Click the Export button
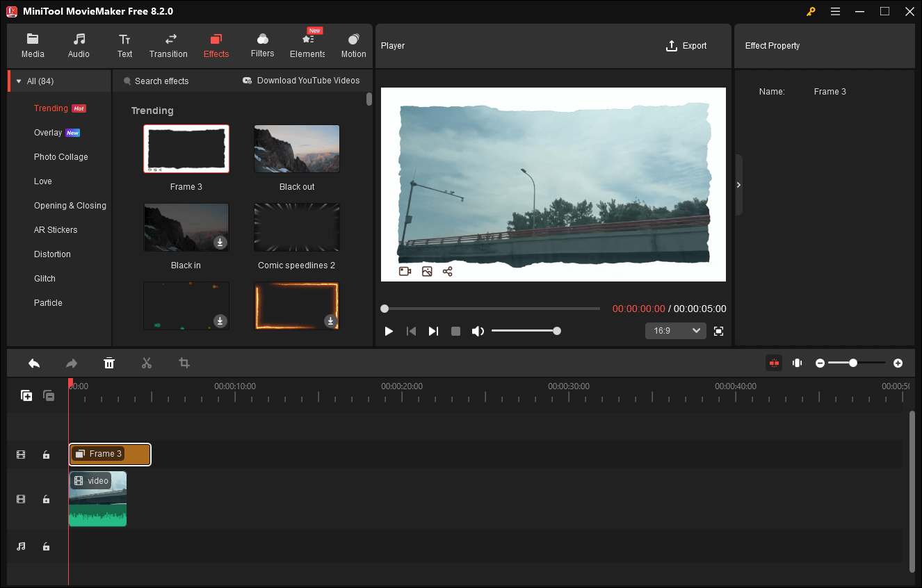922x588 pixels. [686, 46]
